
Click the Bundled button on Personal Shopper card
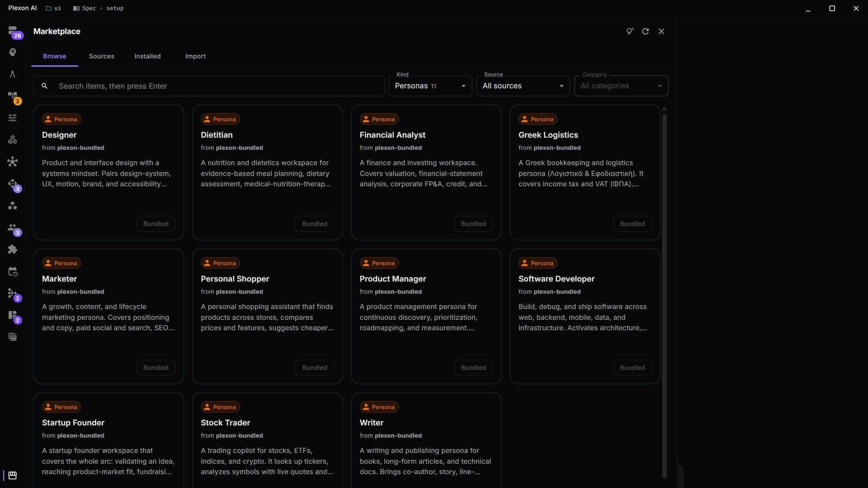(x=315, y=368)
